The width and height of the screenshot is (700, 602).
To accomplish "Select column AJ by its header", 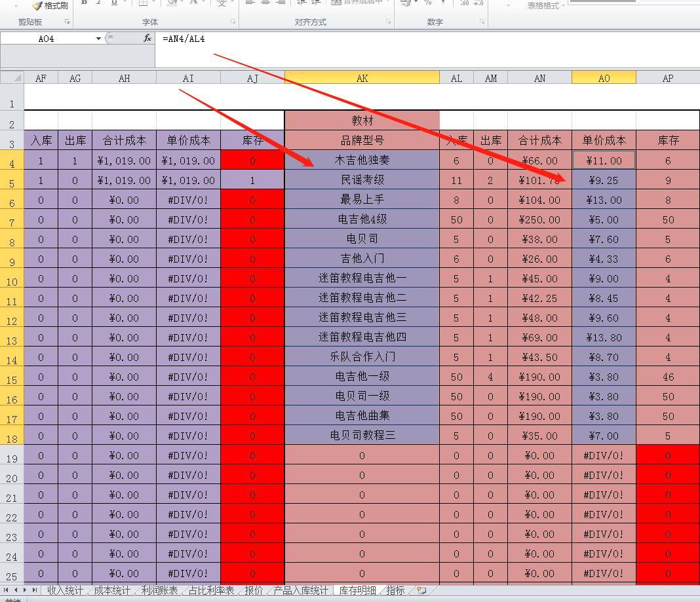I will pos(252,78).
